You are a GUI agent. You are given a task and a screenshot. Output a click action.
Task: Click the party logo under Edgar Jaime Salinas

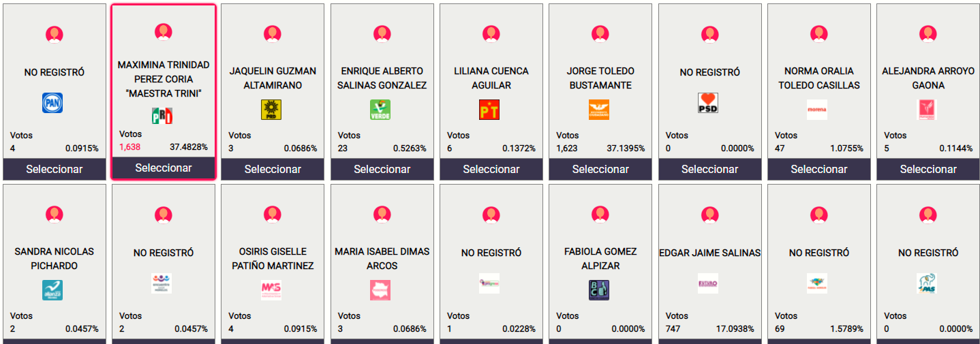click(708, 283)
